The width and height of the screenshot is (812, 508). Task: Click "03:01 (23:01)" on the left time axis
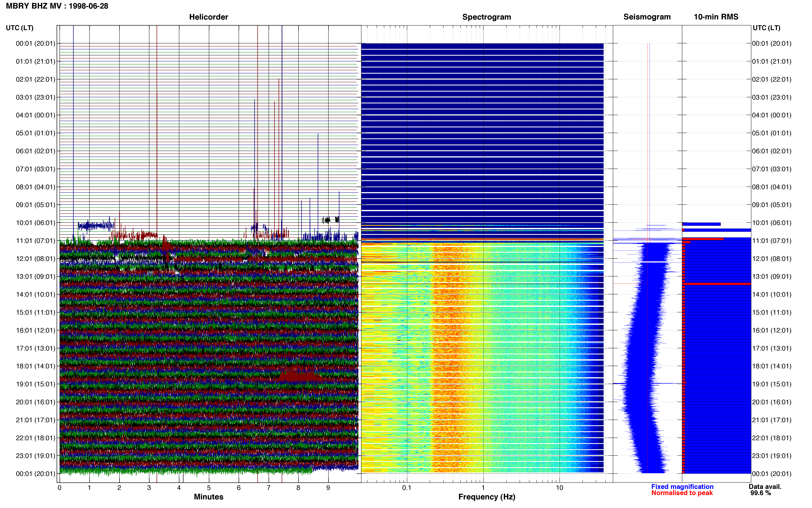(36, 97)
